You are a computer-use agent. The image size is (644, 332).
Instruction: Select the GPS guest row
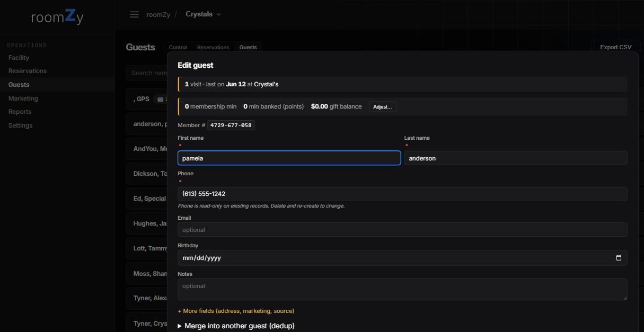[x=147, y=99]
